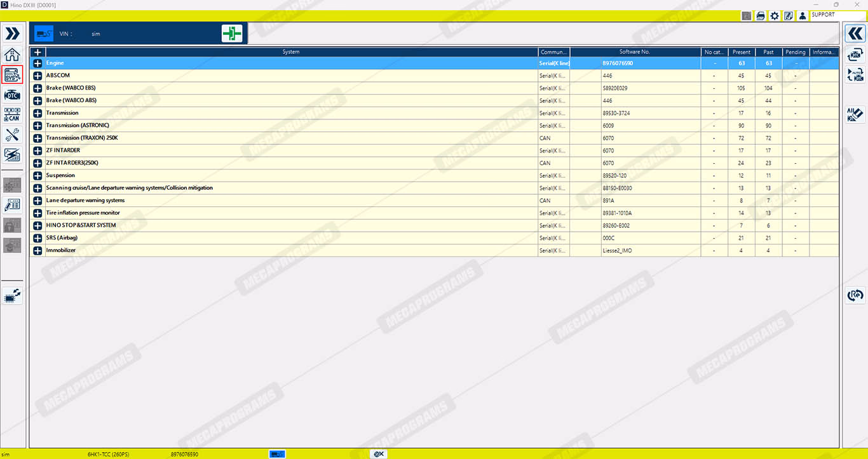Select the Transmission (TRAXON) 250K system

click(82, 138)
